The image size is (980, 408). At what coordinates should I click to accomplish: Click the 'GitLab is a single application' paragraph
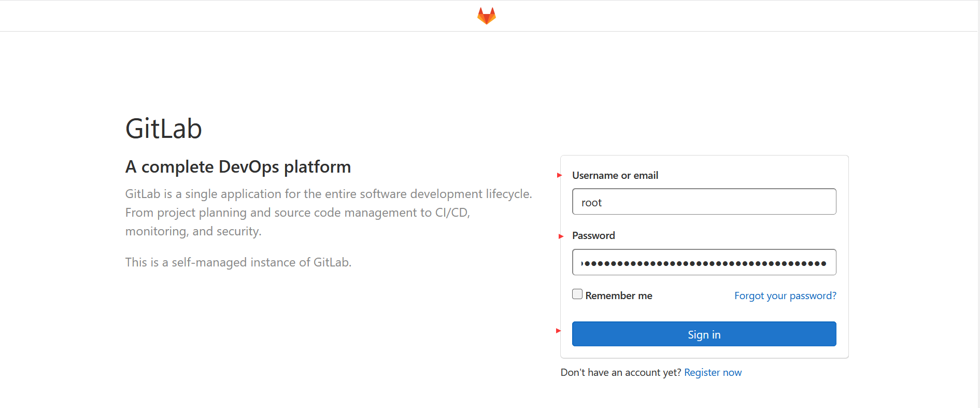click(x=329, y=213)
